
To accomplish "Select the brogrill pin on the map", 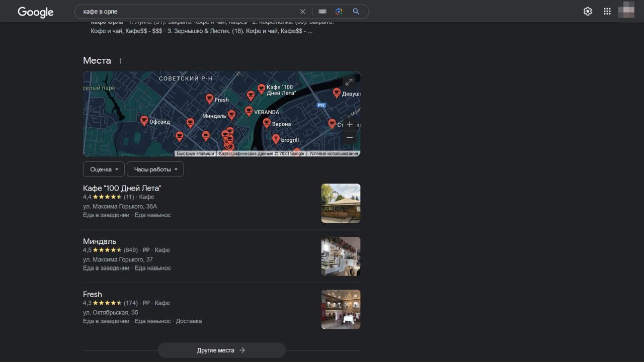I will pyautogui.click(x=276, y=139).
